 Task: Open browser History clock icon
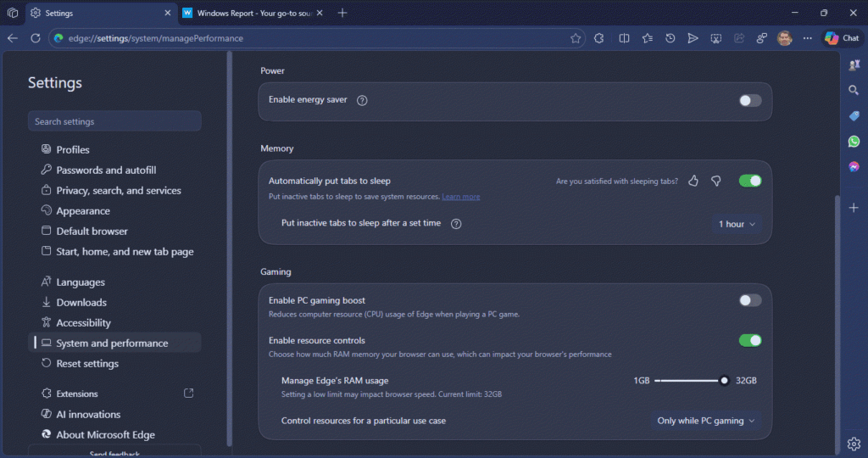670,38
